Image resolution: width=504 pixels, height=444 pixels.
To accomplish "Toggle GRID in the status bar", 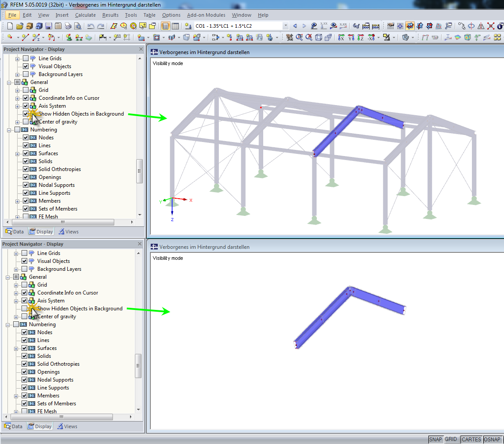I will [x=451, y=440].
